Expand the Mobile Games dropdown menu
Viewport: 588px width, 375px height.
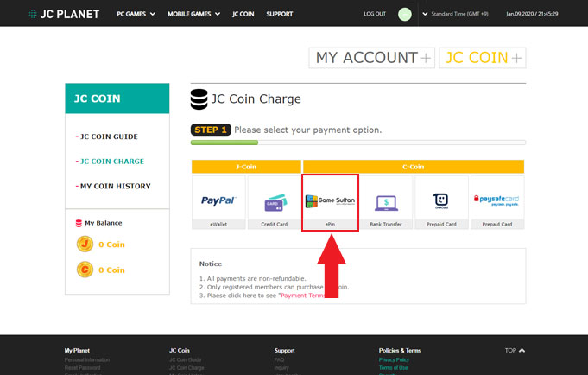point(193,14)
